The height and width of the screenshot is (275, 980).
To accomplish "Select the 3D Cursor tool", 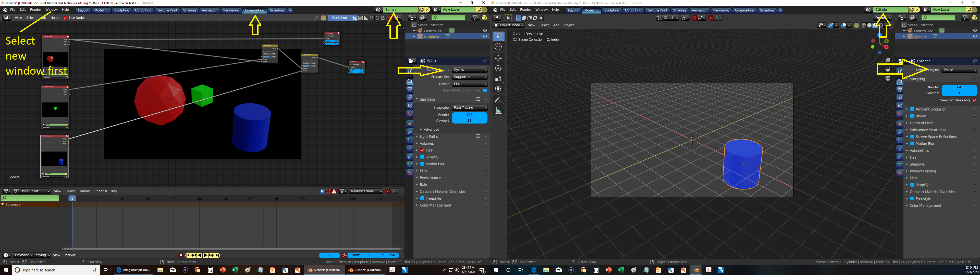I will [x=498, y=47].
